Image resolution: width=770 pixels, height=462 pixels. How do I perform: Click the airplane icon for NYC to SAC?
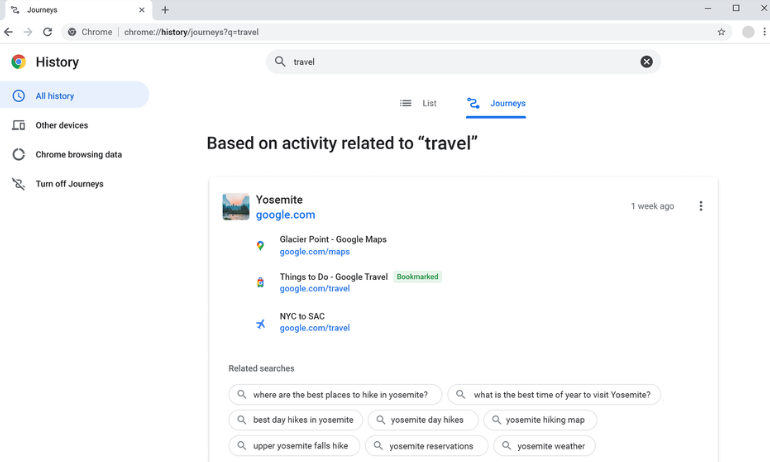[260, 324]
